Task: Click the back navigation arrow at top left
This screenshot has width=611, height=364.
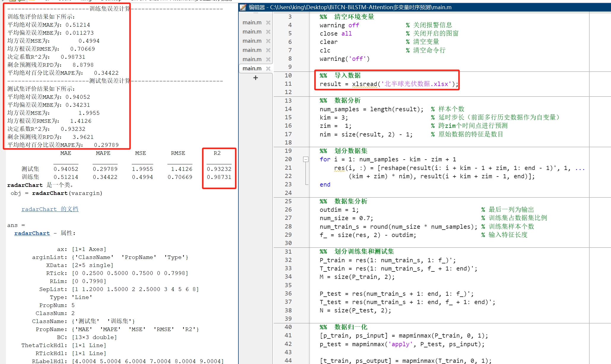Action: (3, 1)
